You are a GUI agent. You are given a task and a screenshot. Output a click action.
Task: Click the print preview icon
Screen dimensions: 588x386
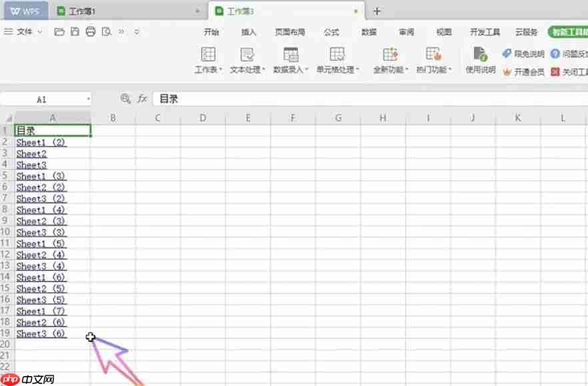pyautogui.click(x=105, y=31)
